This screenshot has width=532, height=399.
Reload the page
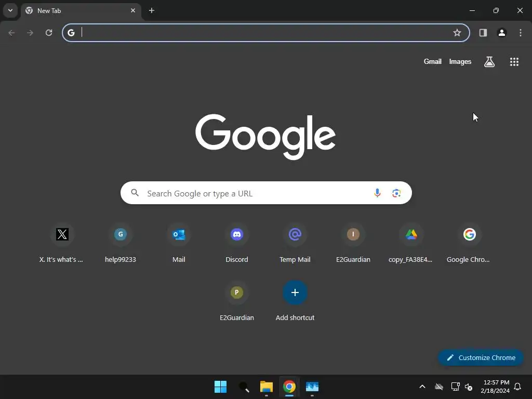[x=49, y=33]
